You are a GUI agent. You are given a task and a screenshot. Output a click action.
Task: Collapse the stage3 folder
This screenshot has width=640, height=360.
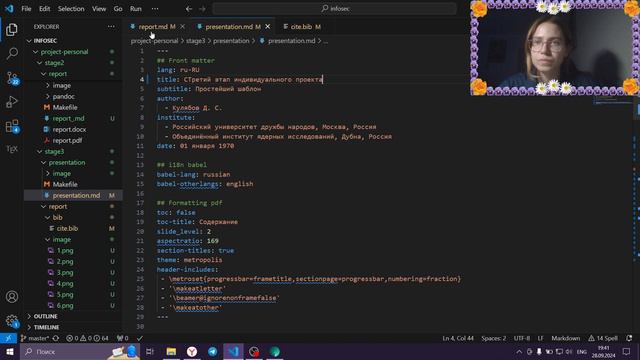click(x=54, y=151)
